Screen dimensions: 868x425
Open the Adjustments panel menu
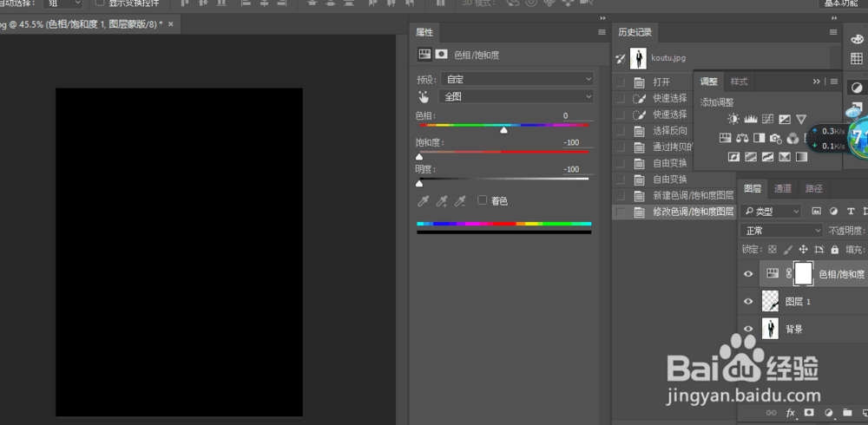(834, 82)
